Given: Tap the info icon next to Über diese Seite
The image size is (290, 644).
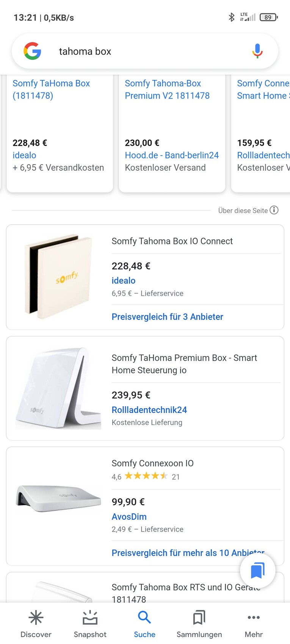Looking at the screenshot, I should [x=274, y=211].
